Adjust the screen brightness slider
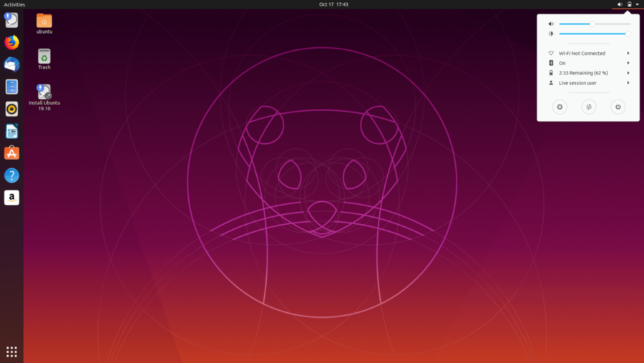 pyautogui.click(x=595, y=34)
